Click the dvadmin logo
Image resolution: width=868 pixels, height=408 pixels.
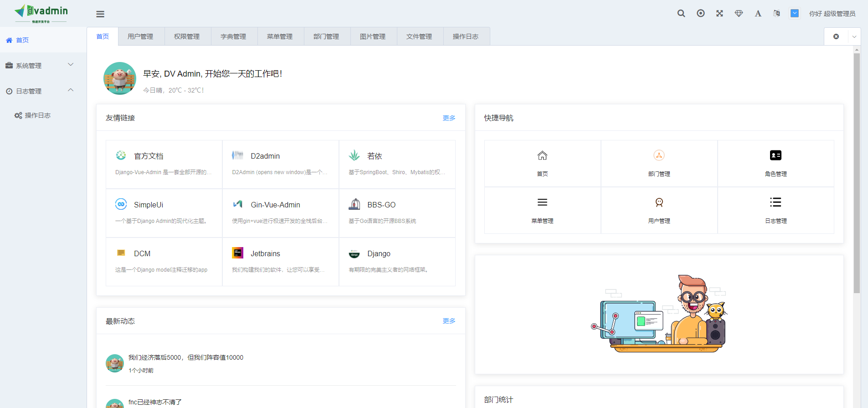point(41,13)
